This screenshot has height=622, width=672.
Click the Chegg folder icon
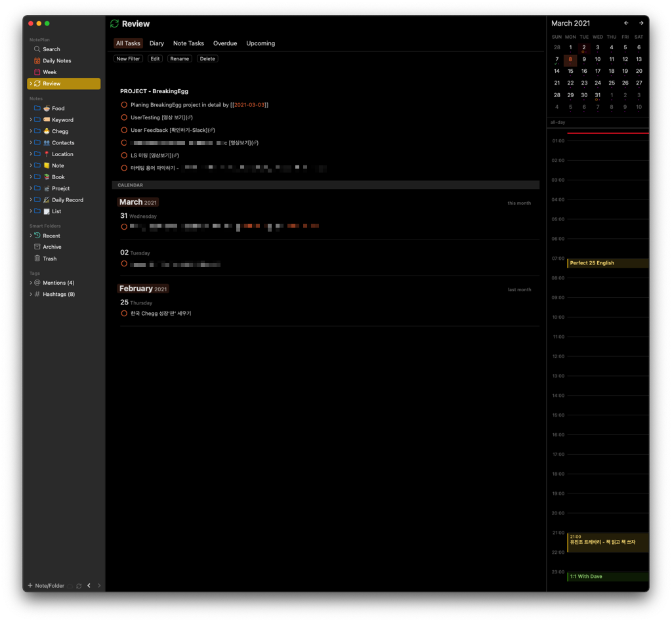tap(37, 131)
